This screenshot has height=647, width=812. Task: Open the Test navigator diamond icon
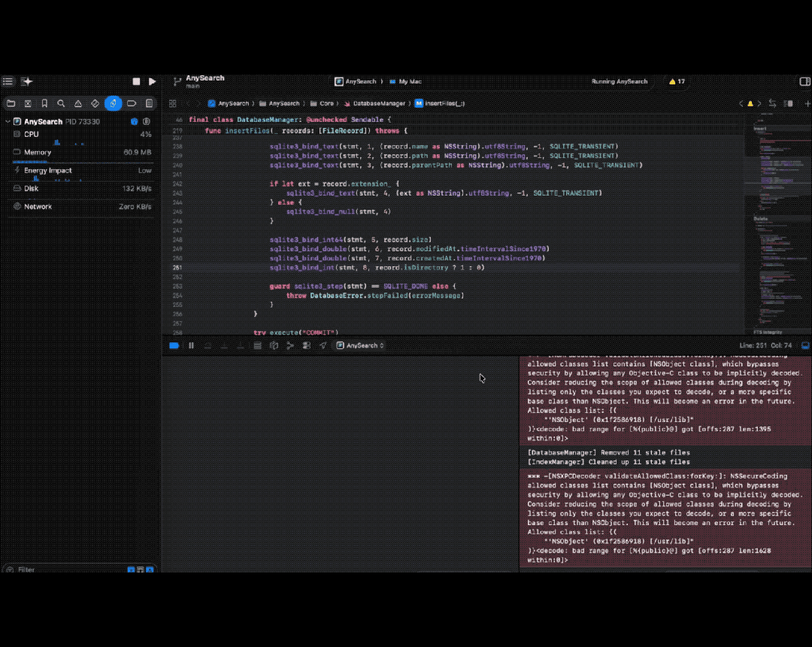(95, 104)
